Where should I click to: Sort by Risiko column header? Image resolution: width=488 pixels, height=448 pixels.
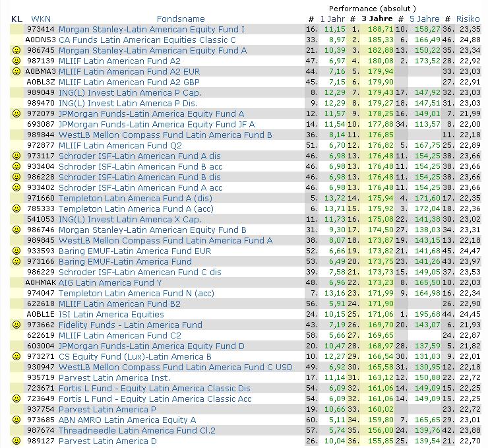(x=468, y=19)
